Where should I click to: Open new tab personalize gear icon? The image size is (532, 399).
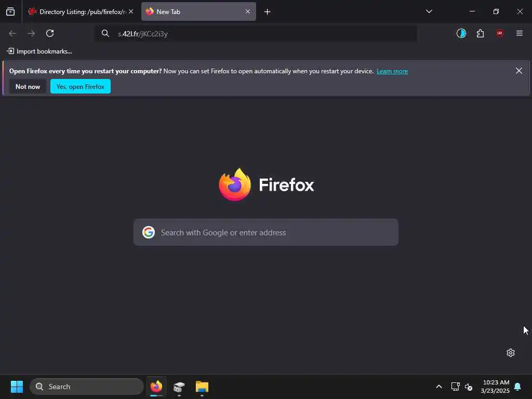tap(511, 353)
